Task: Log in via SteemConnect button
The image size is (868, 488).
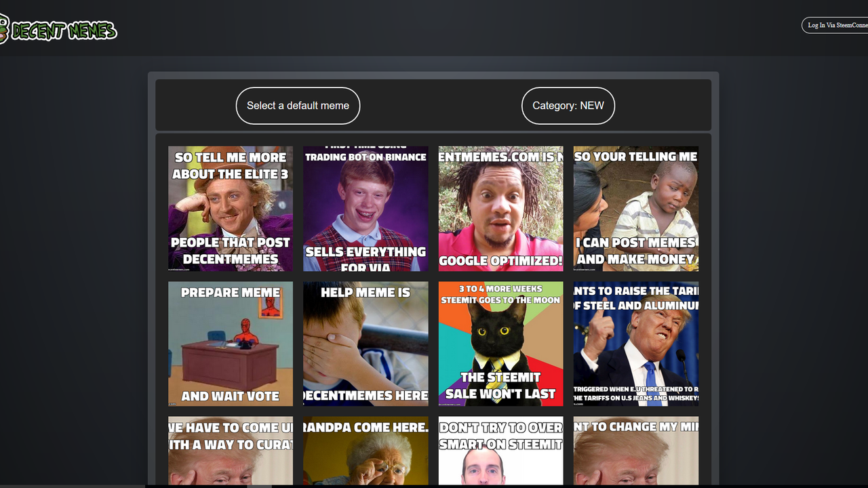Action: [835, 25]
